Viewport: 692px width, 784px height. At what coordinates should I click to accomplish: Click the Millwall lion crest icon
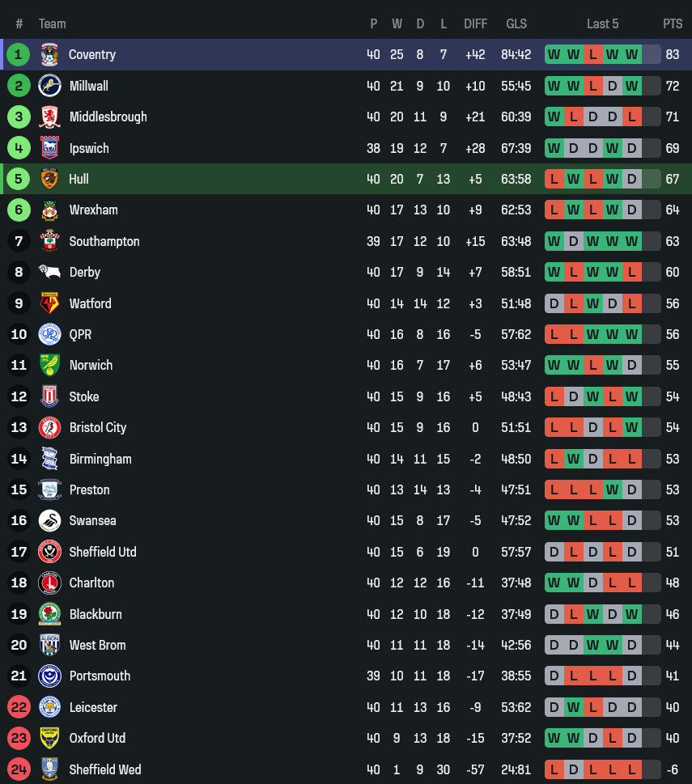pos(49,86)
